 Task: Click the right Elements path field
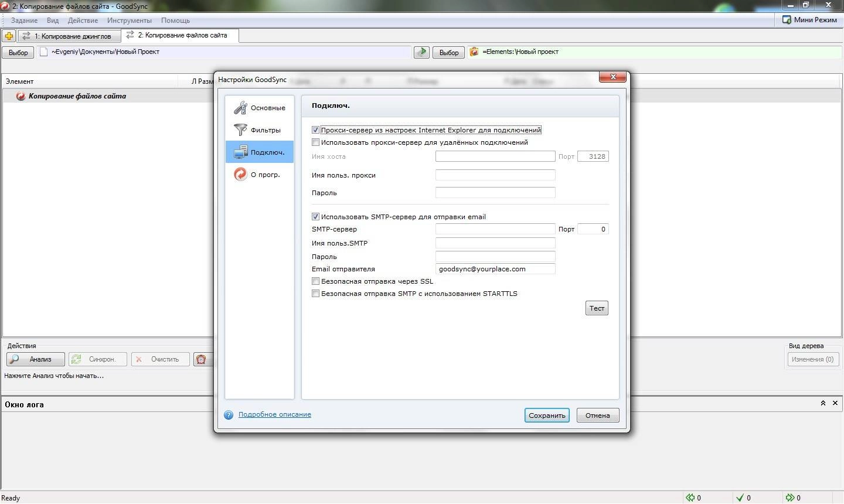pyautogui.click(x=655, y=52)
